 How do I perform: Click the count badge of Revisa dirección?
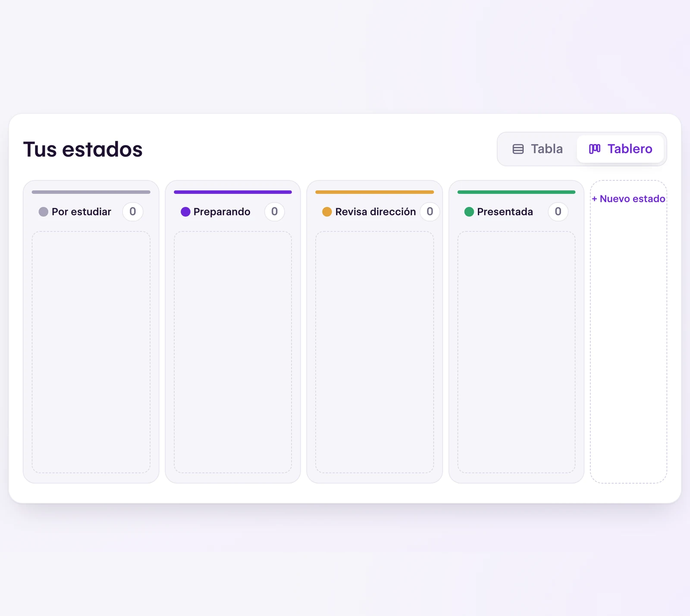pyautogui.click(x=430, y=212)
